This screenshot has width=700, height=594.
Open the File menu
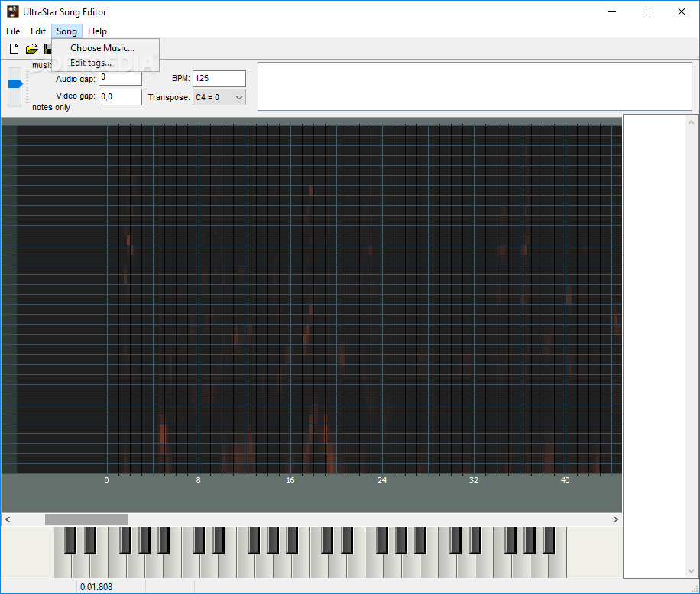[x=13, y=31]
